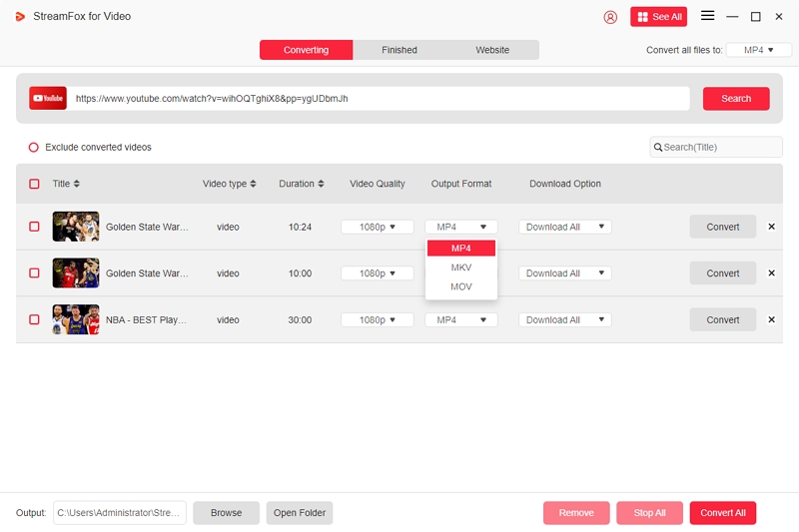Open thumbnail of 10:24 video
Viewport: 799px width, 532px height.
pyautogui.click(x=76, y=227)
